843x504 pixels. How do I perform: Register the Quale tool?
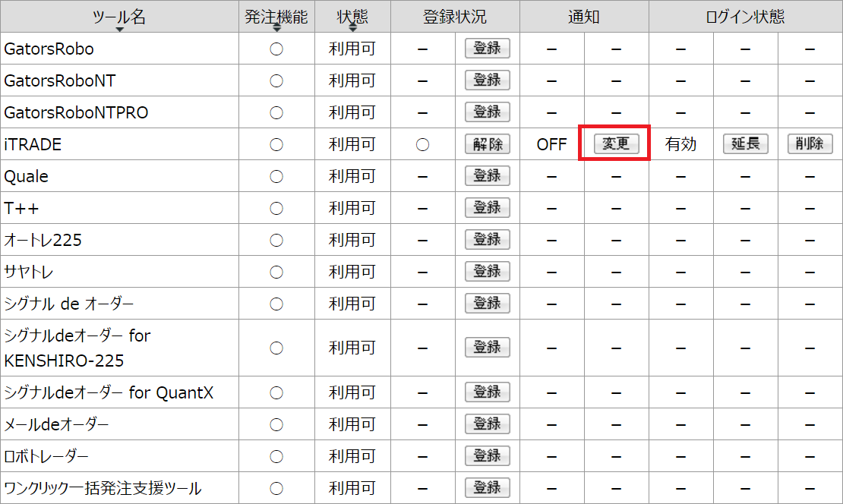(487, 176)
